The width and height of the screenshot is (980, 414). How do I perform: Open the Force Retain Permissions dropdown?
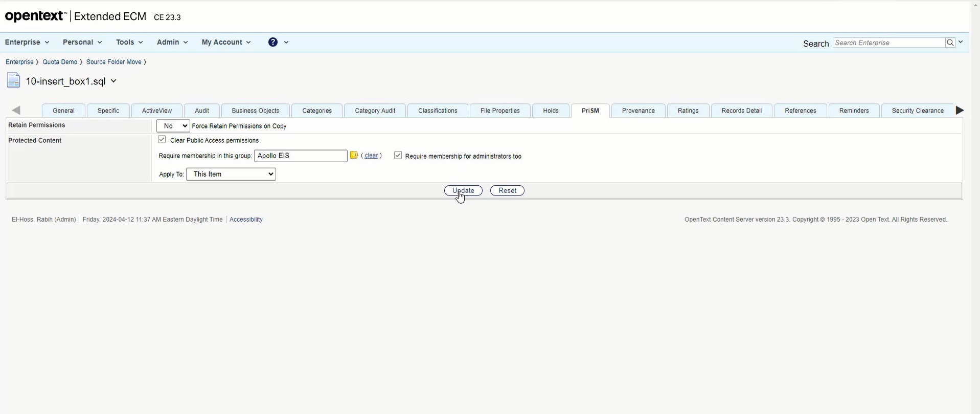pyautogui.click(x=173, y=126)
